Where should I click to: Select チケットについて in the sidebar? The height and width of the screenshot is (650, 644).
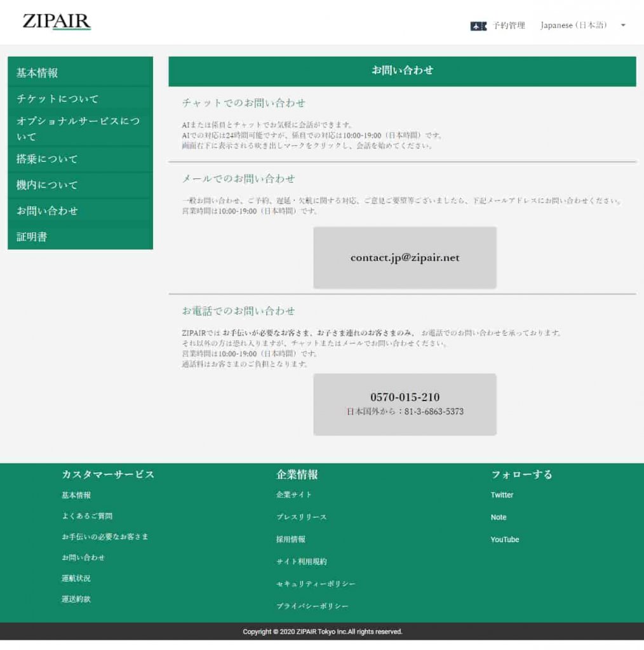pyautogui.click(x=81, y=98)
